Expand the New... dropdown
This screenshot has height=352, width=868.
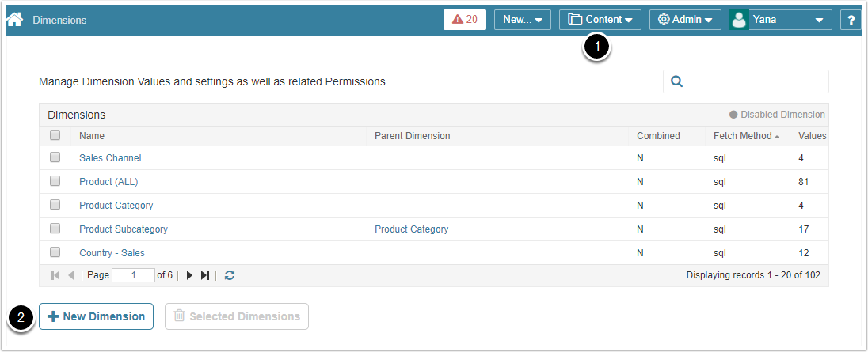pyautogui.click(x=522, y=20)
